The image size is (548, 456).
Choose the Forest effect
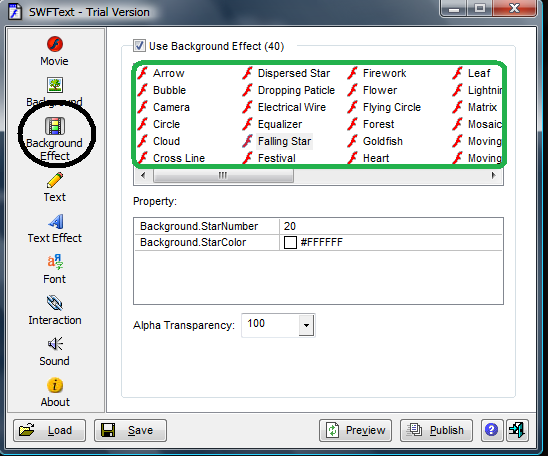(x=371, y=124)
